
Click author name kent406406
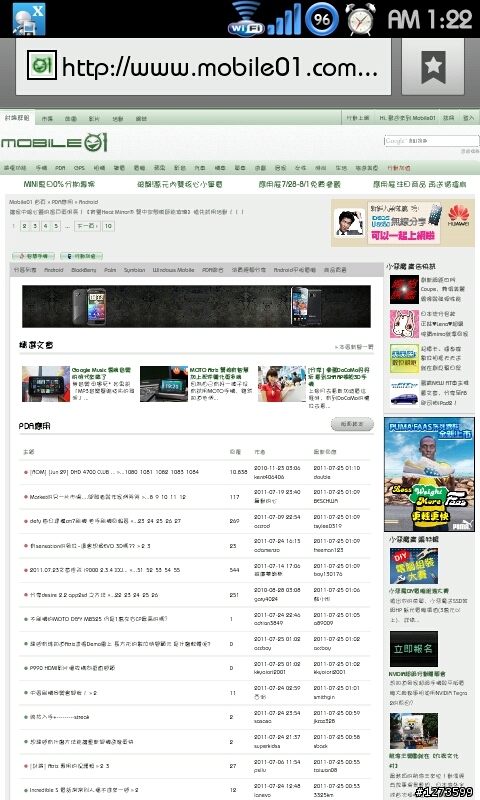click(269, 477)
